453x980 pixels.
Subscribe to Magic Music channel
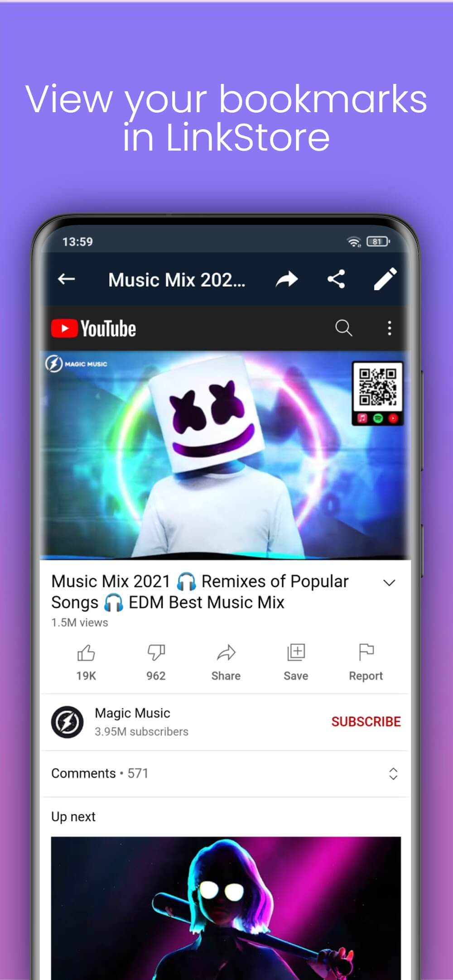tap(366, 721)
